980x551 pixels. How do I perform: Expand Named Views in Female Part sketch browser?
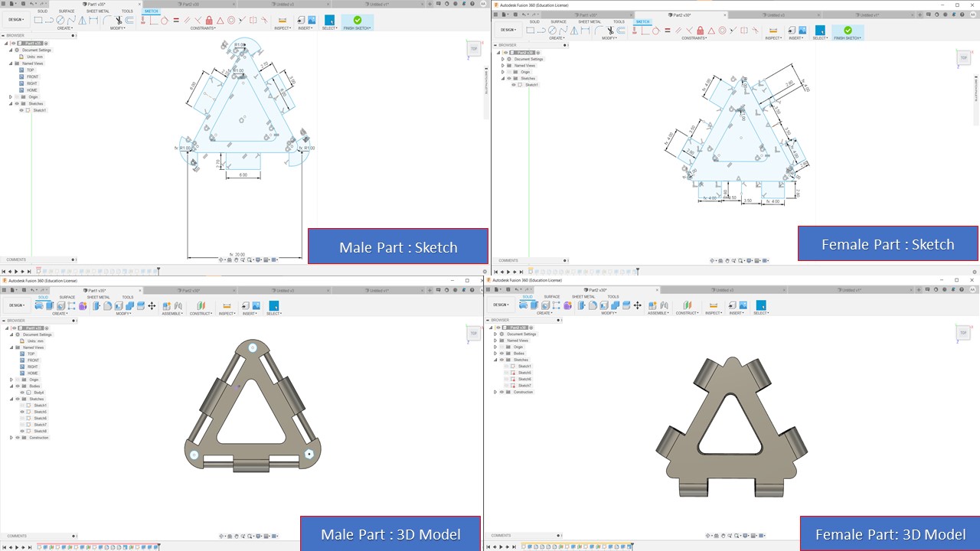click(x=503, y=66)
